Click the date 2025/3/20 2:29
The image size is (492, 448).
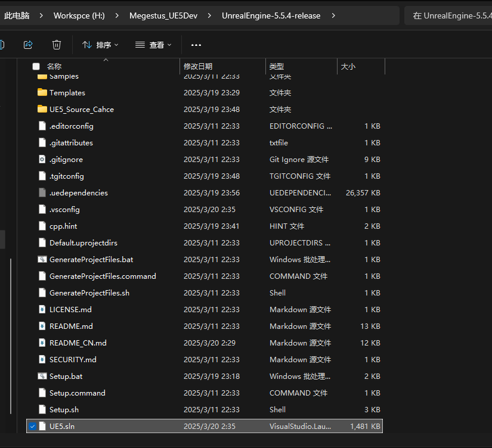click(x=209, y=343)
